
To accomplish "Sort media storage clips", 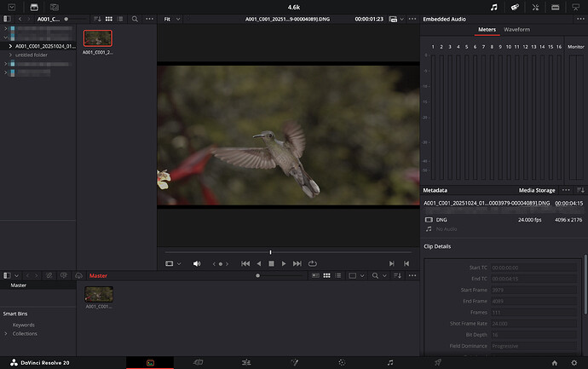I will tap(97, 19).
